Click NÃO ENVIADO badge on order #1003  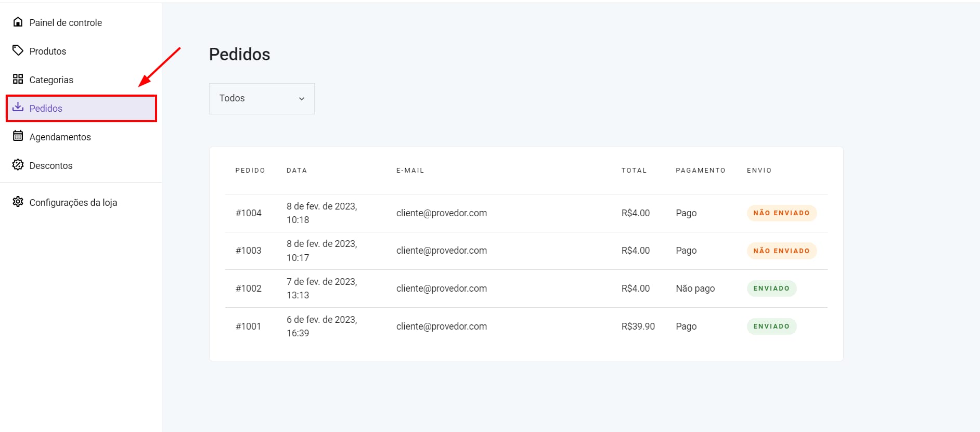[781, 251]
